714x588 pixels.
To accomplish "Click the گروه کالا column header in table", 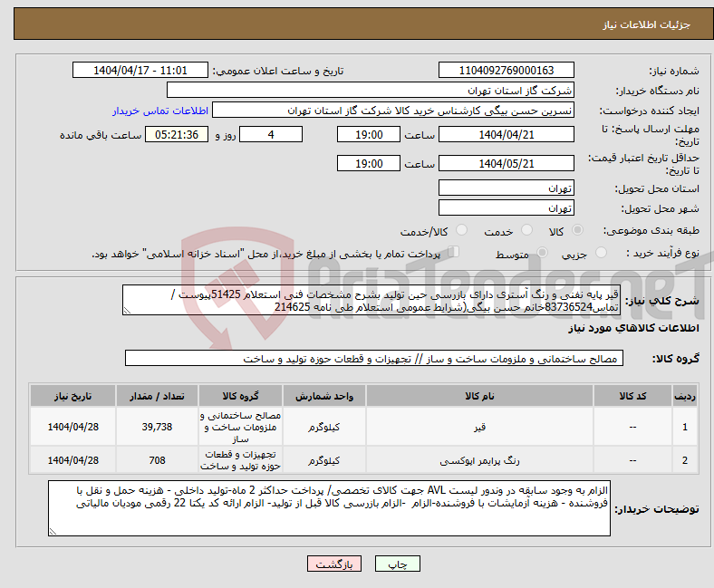I will (x=240, y=395).
